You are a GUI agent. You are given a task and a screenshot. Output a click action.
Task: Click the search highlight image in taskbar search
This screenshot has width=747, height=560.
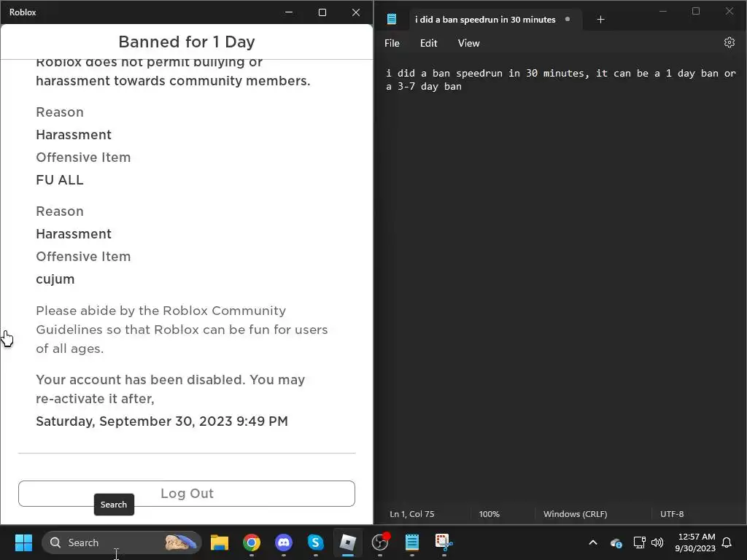[181, 542]
